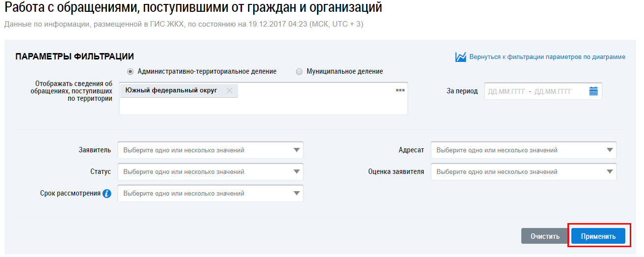The height and width of the screenshot is (257, 644).
Task: Select Муниципальное деление radio button
Action: (299, 72)
